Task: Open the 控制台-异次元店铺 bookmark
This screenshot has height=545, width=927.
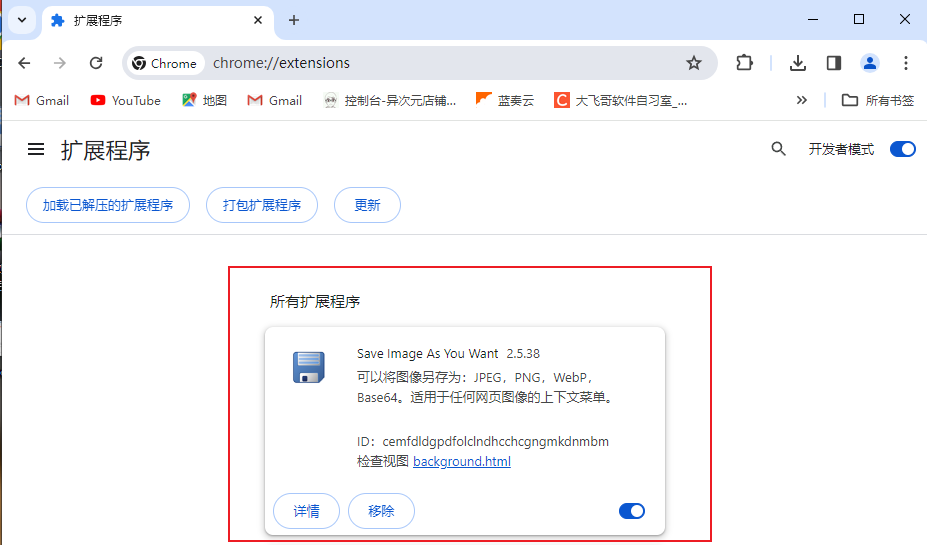Action: [x=390, y=100]
